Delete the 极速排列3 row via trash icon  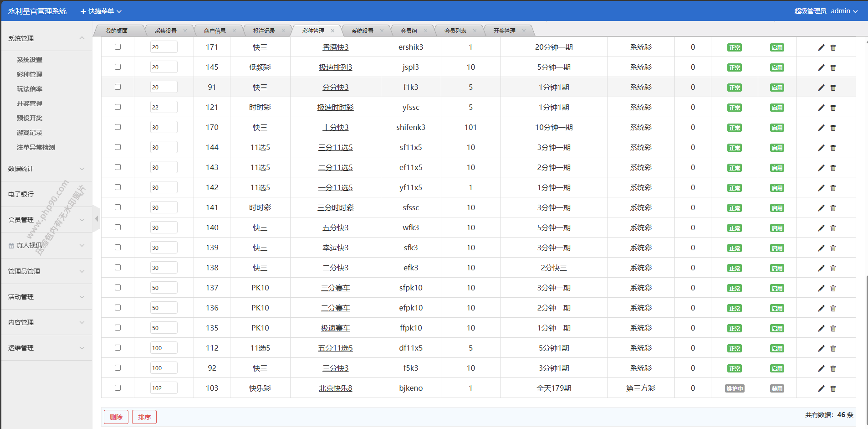click(x=833, y=67)
